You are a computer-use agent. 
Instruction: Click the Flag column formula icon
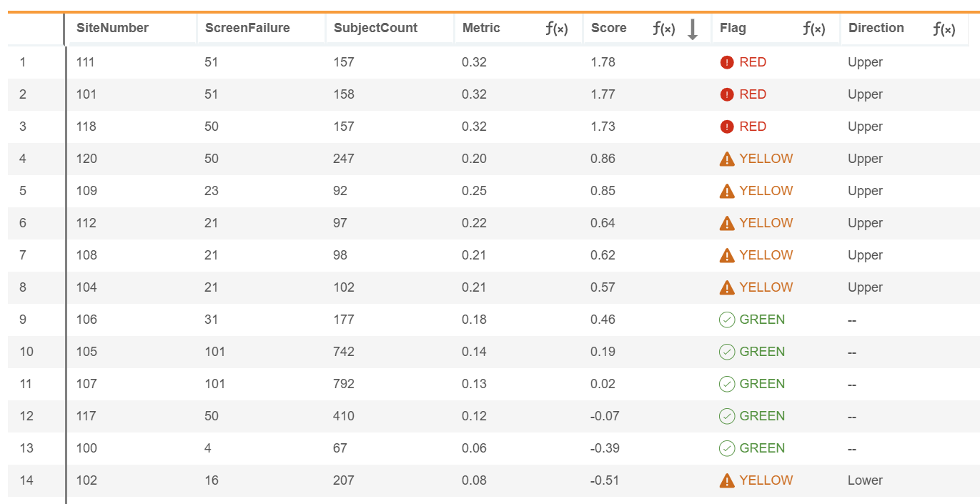pyautogui.click(x=813, y=29)
